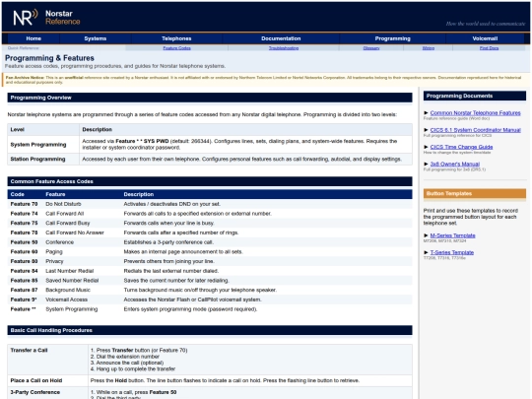Image resolution: width=532 pixels, height=399 pixels.
Task: Click the Conference feature name
Action: [x=59, y=242]
